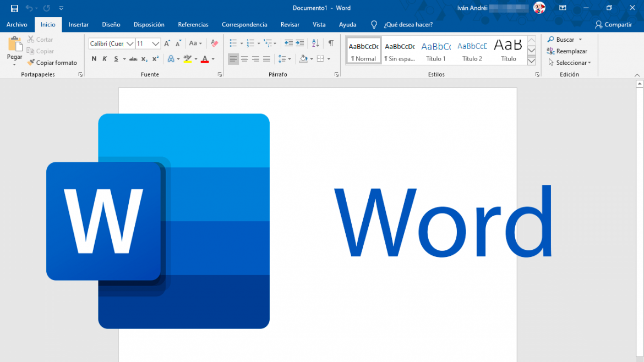This screenshot has width=644, height=362.
Task: Select the Cursiva (K) italic icon
Action: tap(103, 58)
